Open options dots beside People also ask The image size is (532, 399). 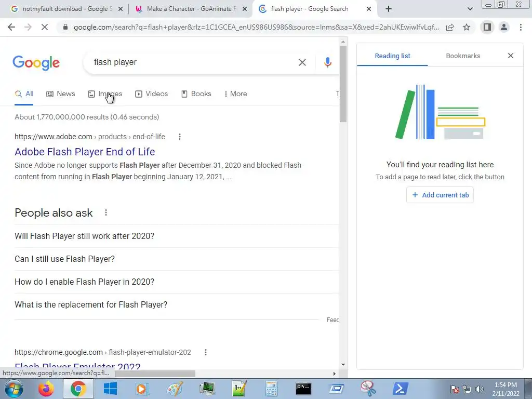tap(106, 212)
